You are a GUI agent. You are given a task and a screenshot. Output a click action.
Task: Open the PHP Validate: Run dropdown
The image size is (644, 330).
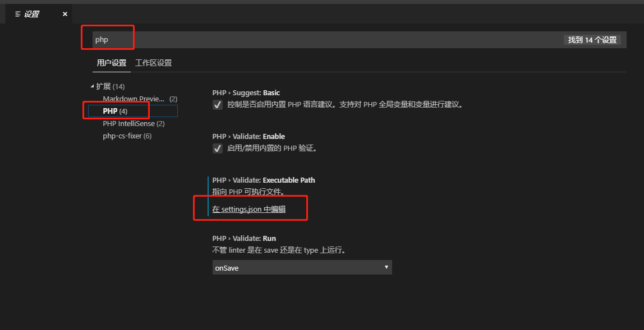302,267
